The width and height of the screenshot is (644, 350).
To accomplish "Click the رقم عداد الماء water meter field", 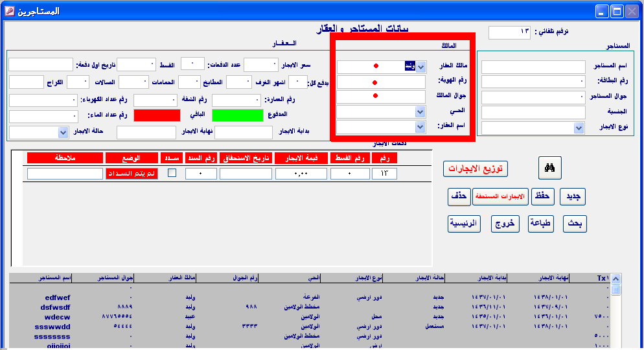I will pos(43,116).
